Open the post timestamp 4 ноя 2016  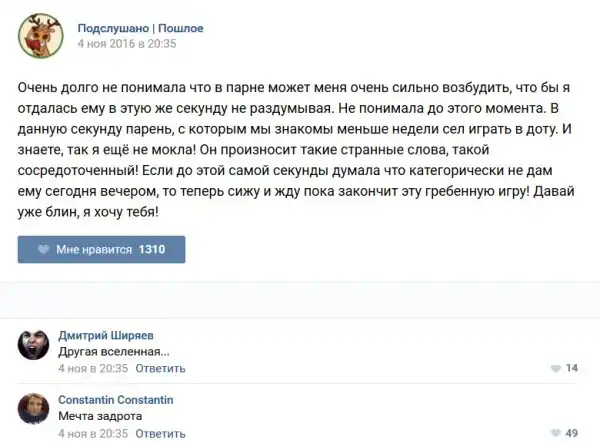126,44
